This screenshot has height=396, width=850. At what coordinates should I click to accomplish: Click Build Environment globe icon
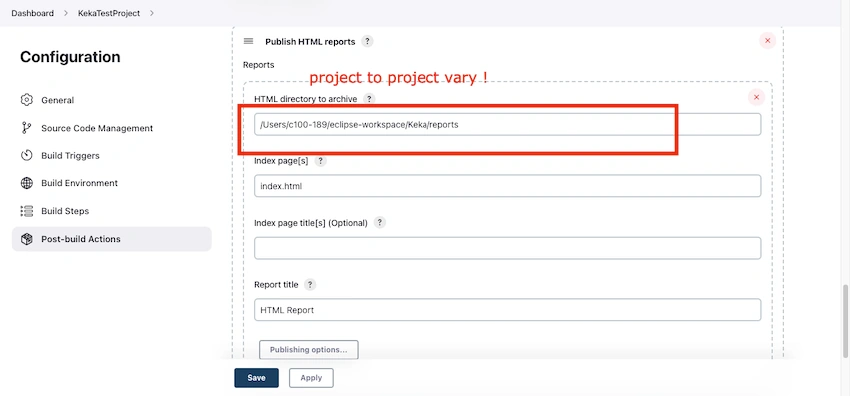coord(27,183)
